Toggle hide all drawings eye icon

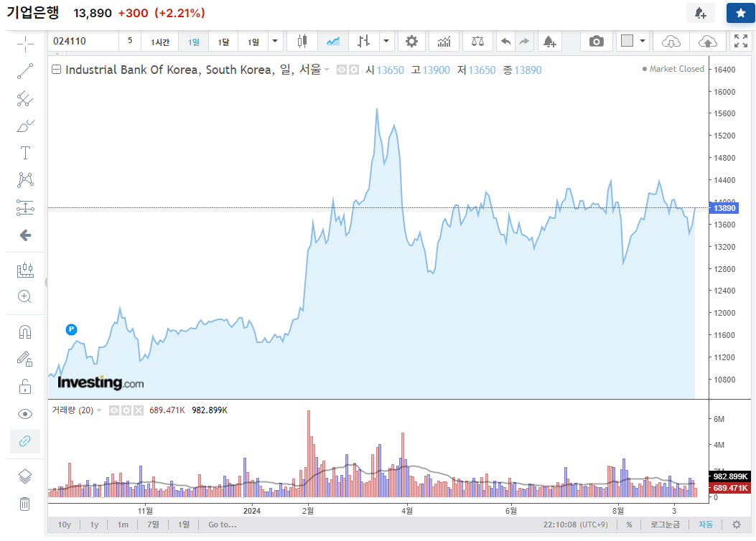click(x=25, y=414)
